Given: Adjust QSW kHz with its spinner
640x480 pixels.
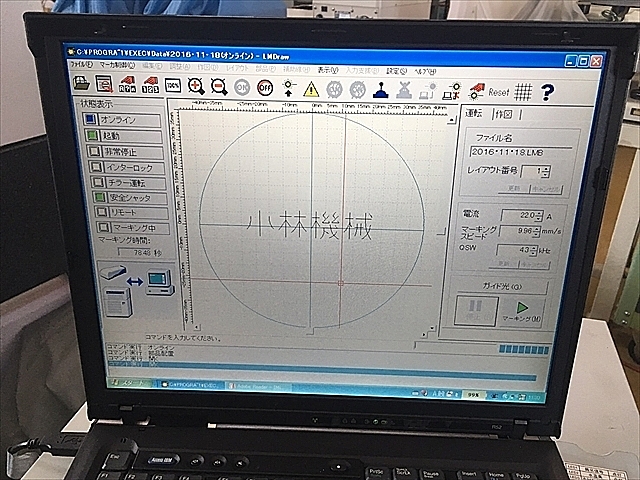Looking at the screenshot, I should click(533, 251).
